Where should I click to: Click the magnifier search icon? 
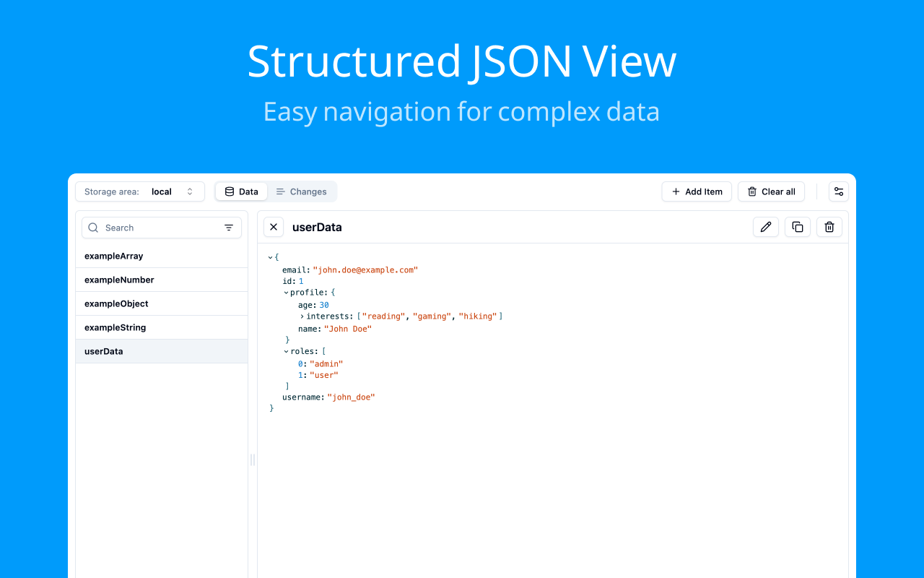pyautogui.click(x=93, y=228)
